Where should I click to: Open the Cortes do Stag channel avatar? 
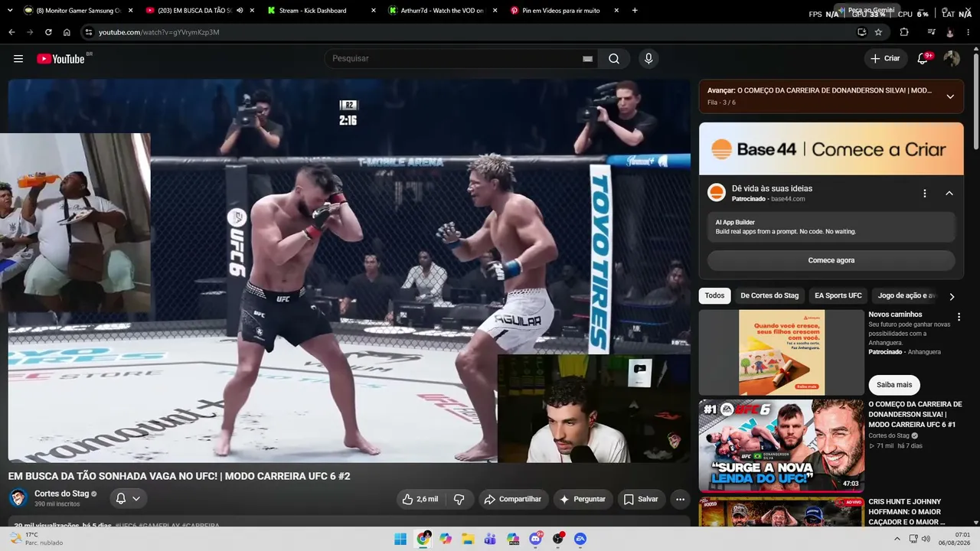(18, 498)
